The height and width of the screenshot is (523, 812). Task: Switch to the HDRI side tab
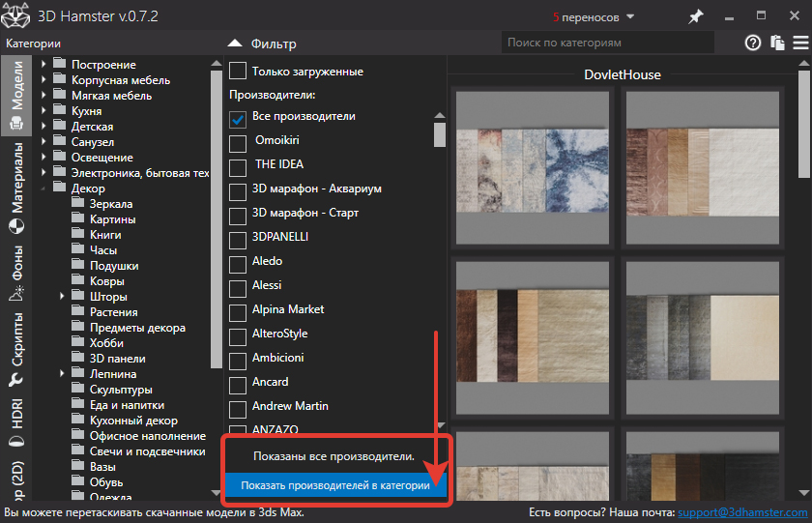16,422
